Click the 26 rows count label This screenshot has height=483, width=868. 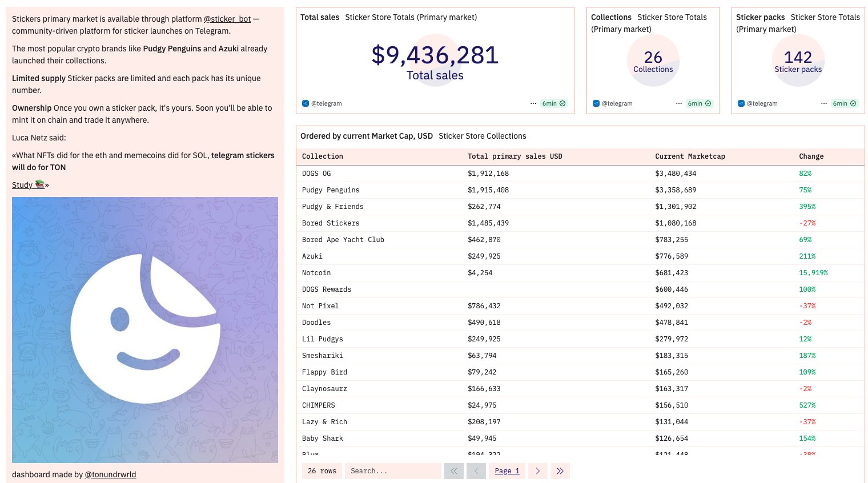click(x=322, y=471)
